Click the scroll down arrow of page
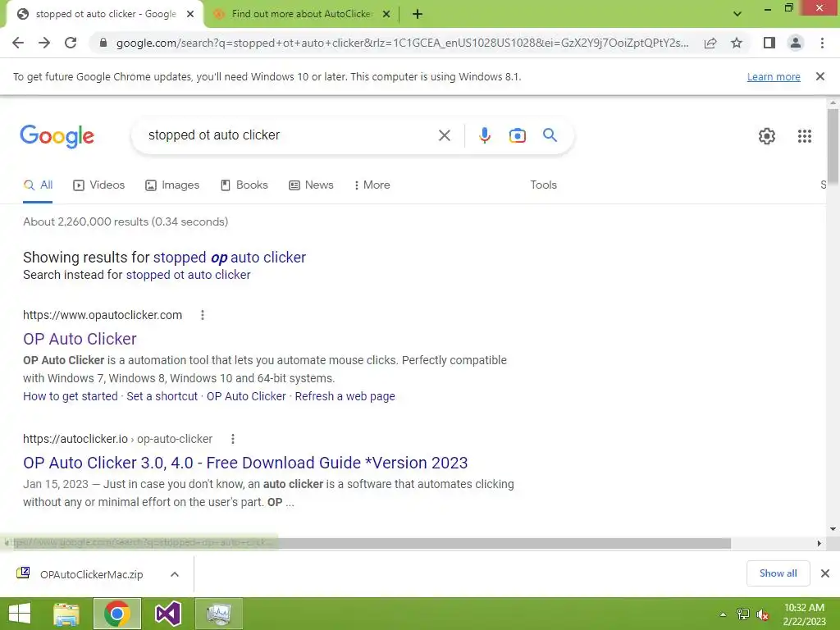This screenshot has width=840, height=630. pyautogui.click(x=833, y=529)
